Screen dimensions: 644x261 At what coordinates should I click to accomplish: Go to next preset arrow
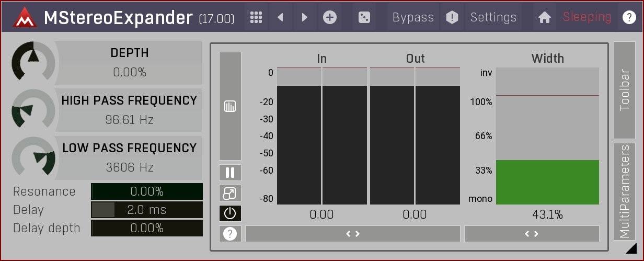click(x=304, y=17)
